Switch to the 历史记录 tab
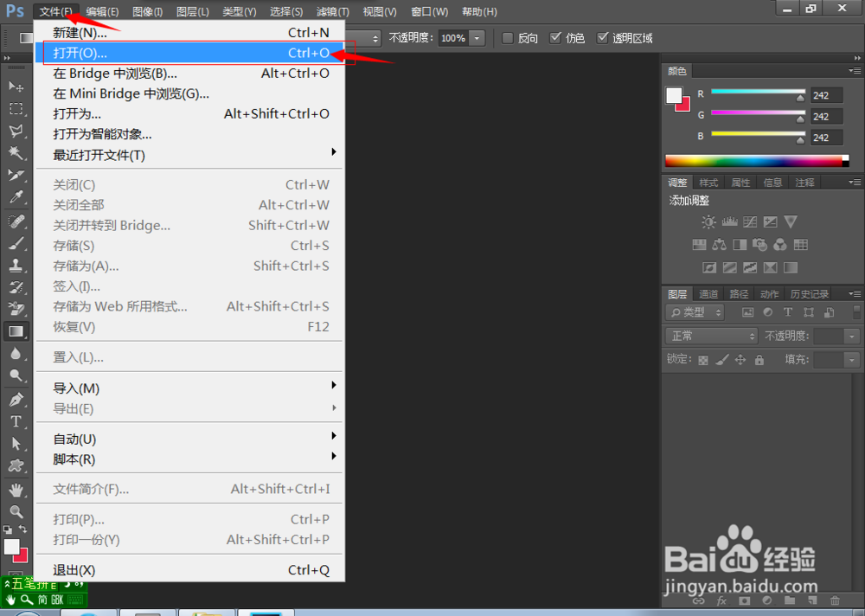865x616 pixels. [810, 294]
